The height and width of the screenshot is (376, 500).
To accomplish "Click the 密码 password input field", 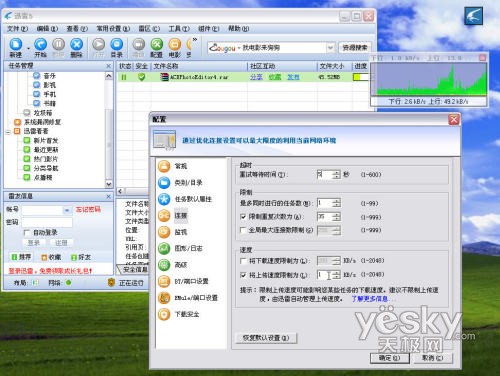I will click(47, 222).
